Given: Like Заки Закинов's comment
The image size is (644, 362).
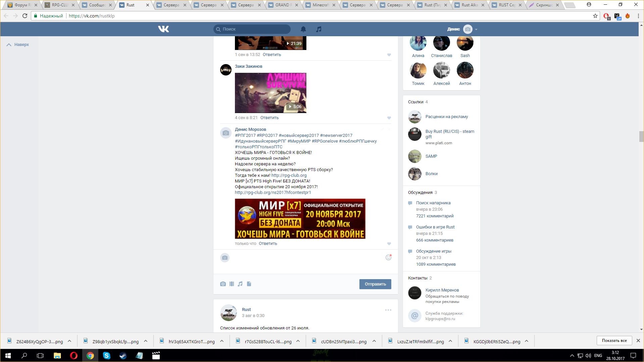Looking at the screenshot, I should point(389,118).
